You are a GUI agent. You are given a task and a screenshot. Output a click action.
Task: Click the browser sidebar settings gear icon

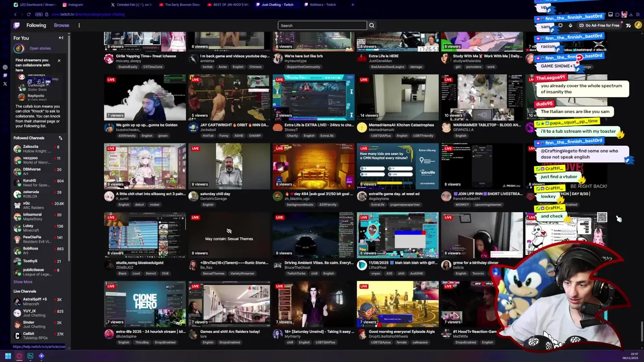[5, 67]
